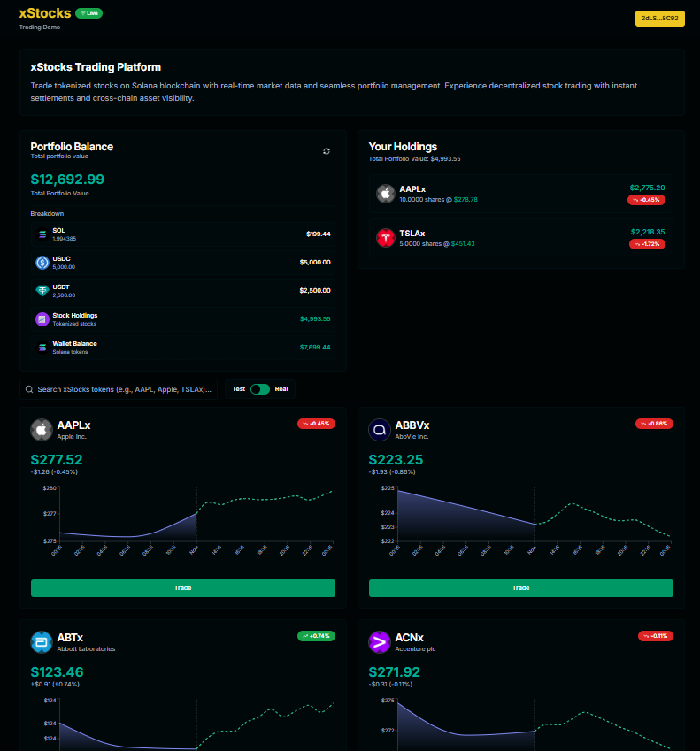This screenshot has height=751, width=700.
Task: Click the USDT tether icon
Action: (x=42, y=291)
